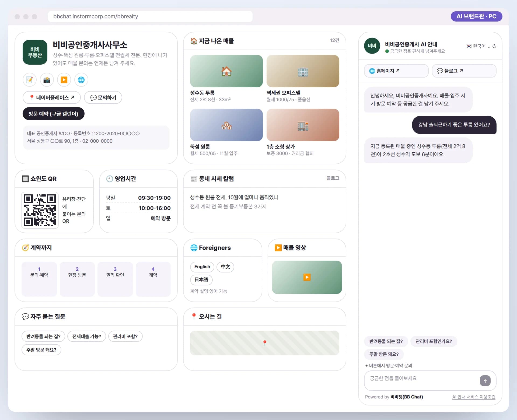Click 평일 09:30-19:00 hours row
Viewport: 517px width, 420px height.
(138, 198)
